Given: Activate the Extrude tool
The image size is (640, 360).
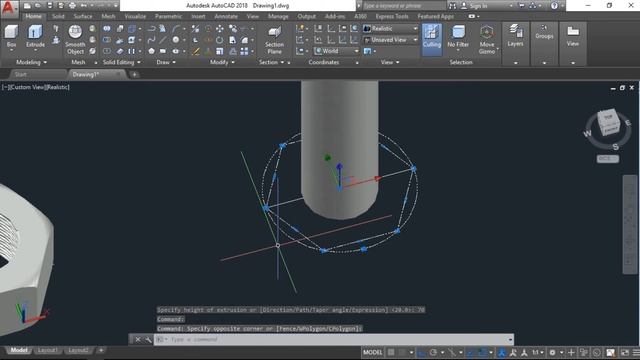Looking at the screenshot, I should 35,36.
